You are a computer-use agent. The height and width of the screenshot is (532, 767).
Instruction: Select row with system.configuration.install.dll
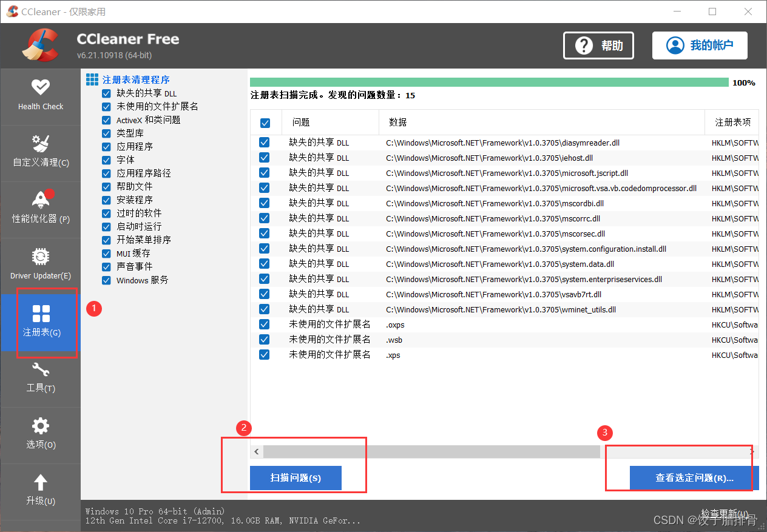tap(504, 249)
